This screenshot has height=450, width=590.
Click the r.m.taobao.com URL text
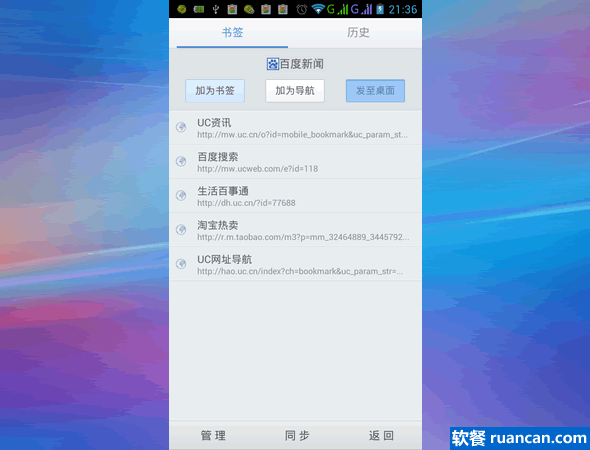coord(303,237)
